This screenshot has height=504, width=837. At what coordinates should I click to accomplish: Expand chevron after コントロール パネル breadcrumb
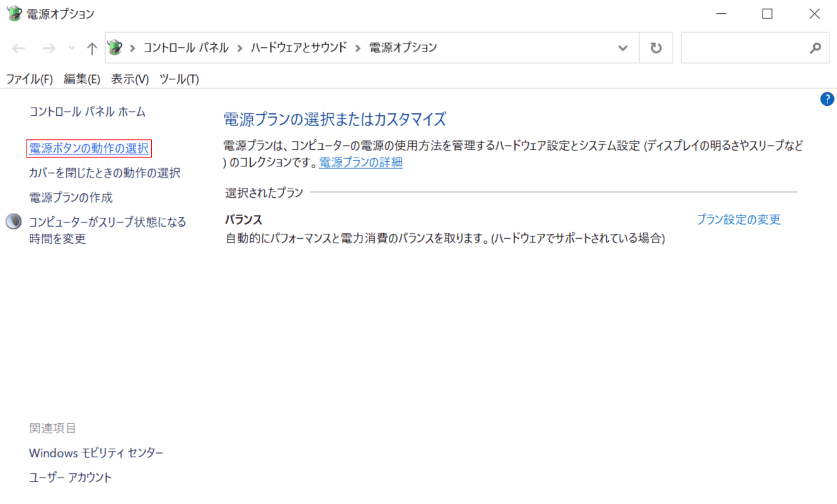point(240,48)
